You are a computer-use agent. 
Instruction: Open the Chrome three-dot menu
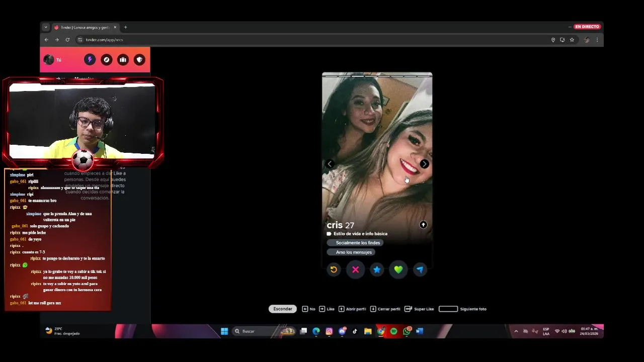click(597, 40)
